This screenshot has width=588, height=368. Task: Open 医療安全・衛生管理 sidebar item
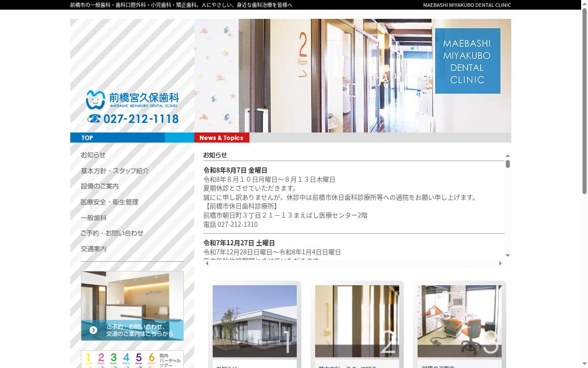pyautogui.click(x=109, y=202)
